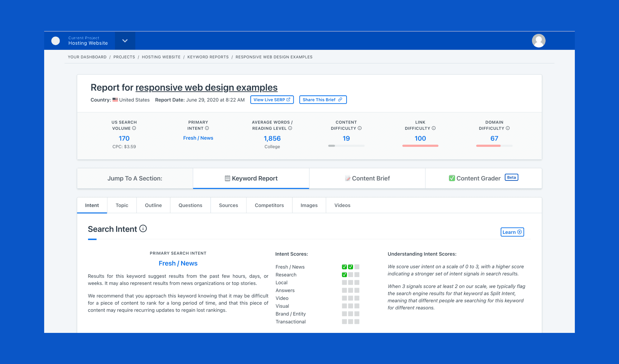This screenshot has width=619, height=364.
Task: Click the green checkbox in Research row
Action: coord(344,275)
